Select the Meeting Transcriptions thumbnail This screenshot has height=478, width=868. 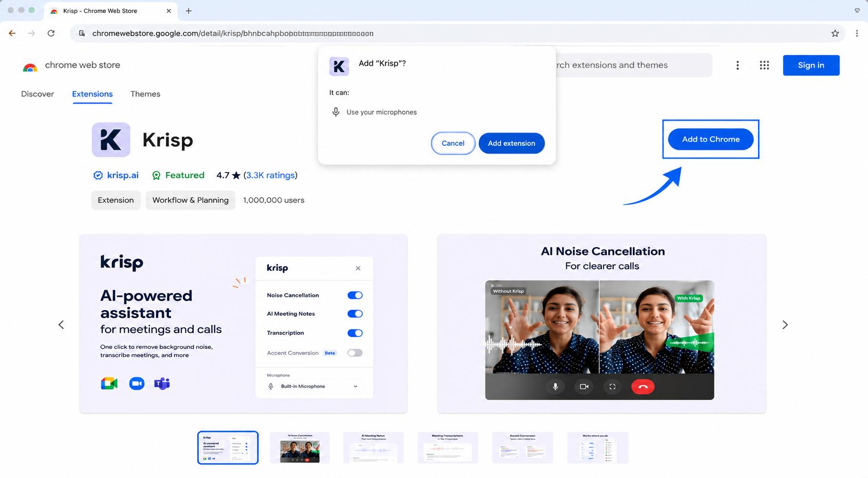[448, 448]
